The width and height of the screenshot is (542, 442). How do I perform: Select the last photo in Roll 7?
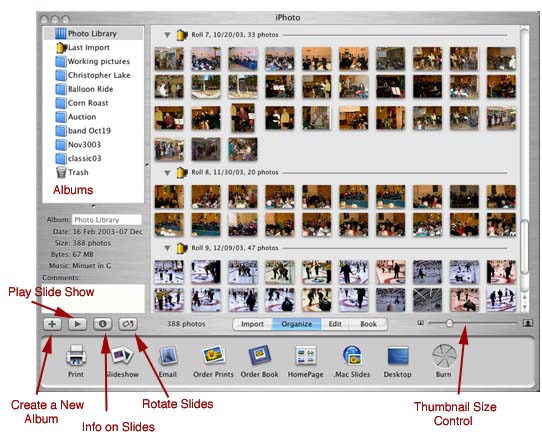(x=243, y=149)
